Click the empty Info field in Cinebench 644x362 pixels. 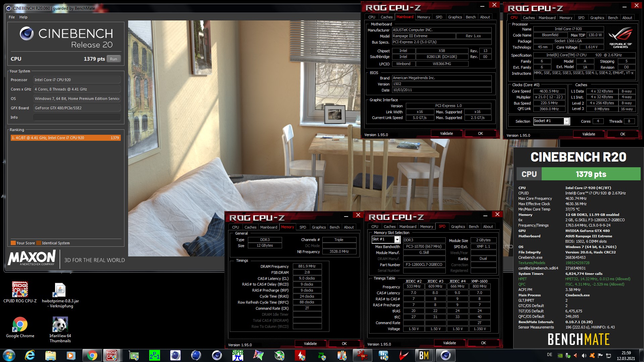pos(77,117)
